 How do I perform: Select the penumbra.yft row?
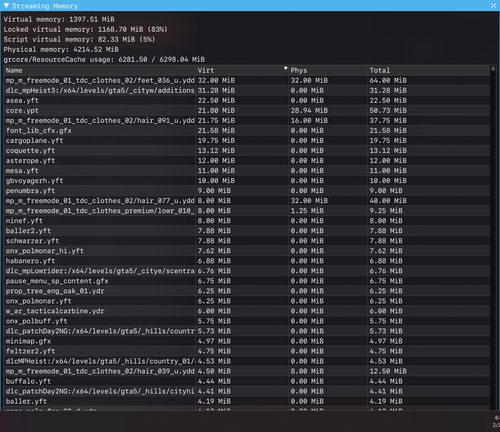tap(247, 191)
